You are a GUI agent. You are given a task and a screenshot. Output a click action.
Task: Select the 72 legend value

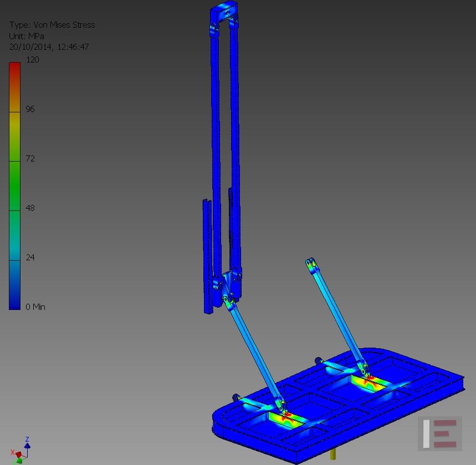click(30, 158)
